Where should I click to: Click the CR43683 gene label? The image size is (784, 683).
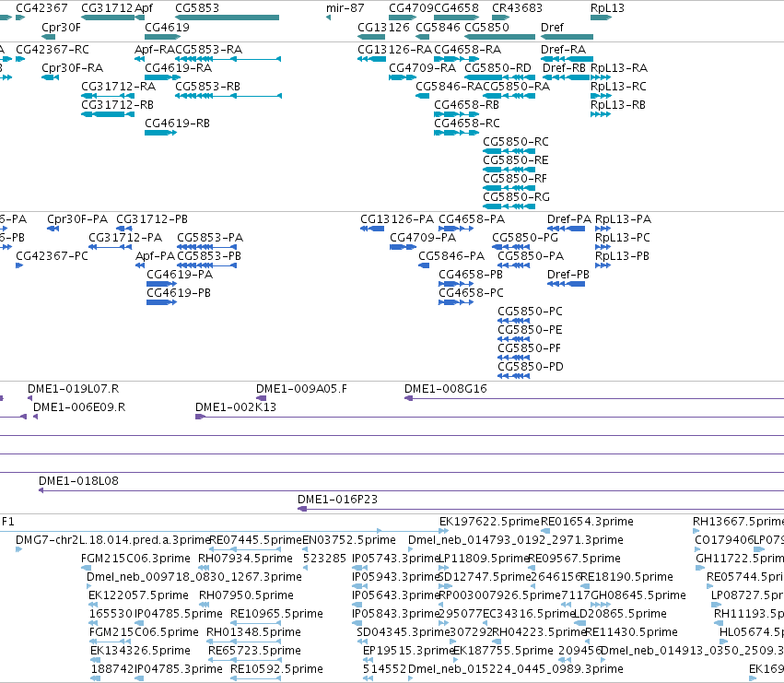[517, 8]
